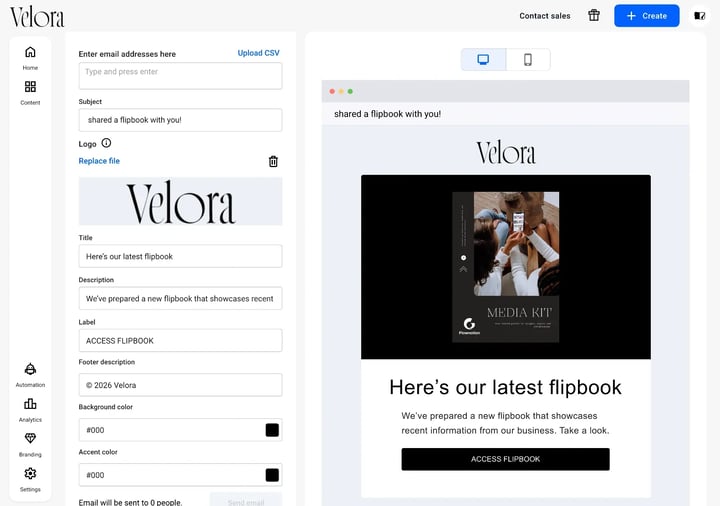Click the blue Create button

647,16
